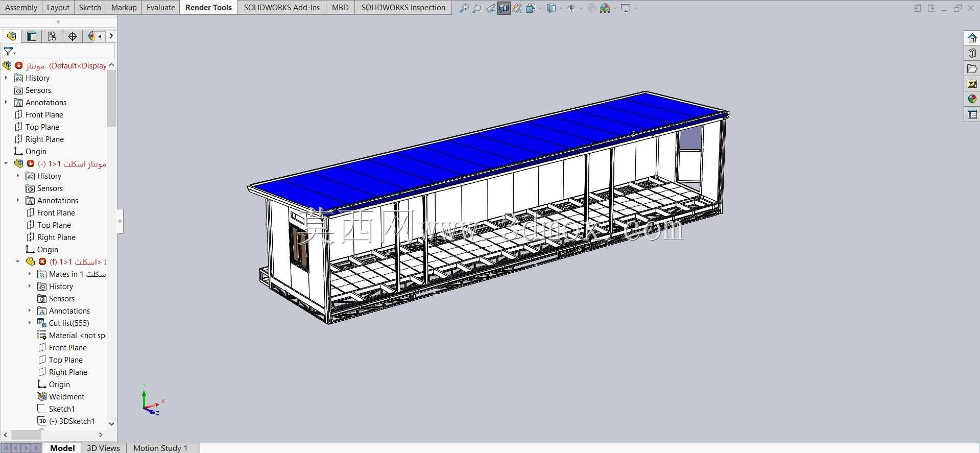Expand the Mates in folder

click(30, 274)
